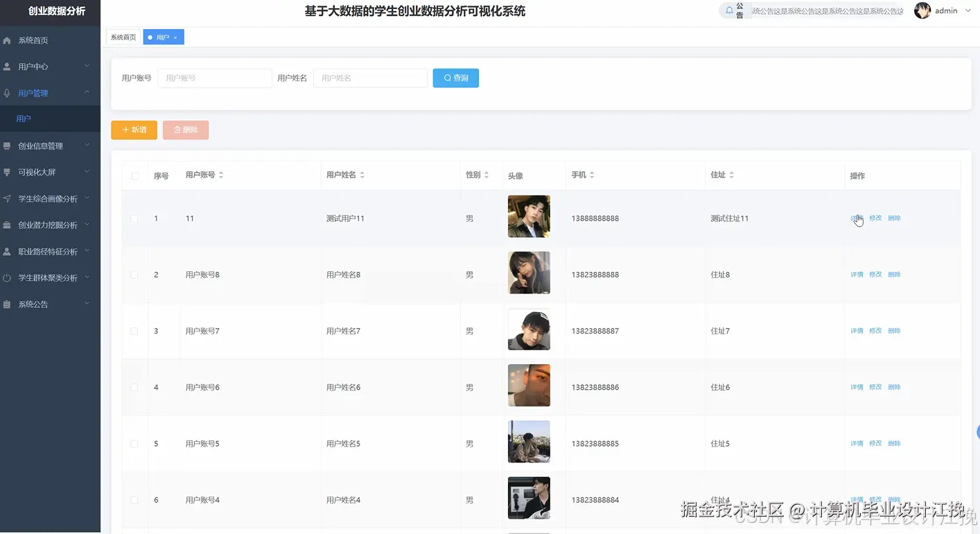Select 用户 submenu item in sidebar
The width and height of the screenshot is (980, 534).
coord(50,119)
